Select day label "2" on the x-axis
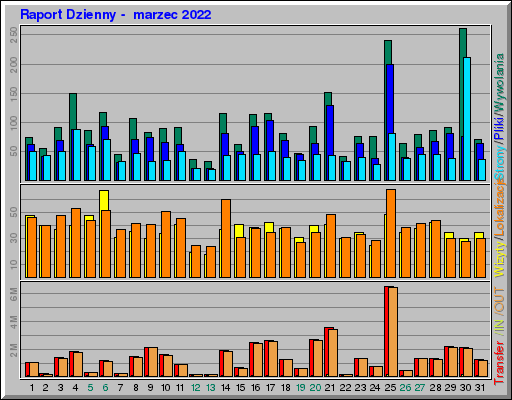Screen dimensions: 512x400 [46, 388]
